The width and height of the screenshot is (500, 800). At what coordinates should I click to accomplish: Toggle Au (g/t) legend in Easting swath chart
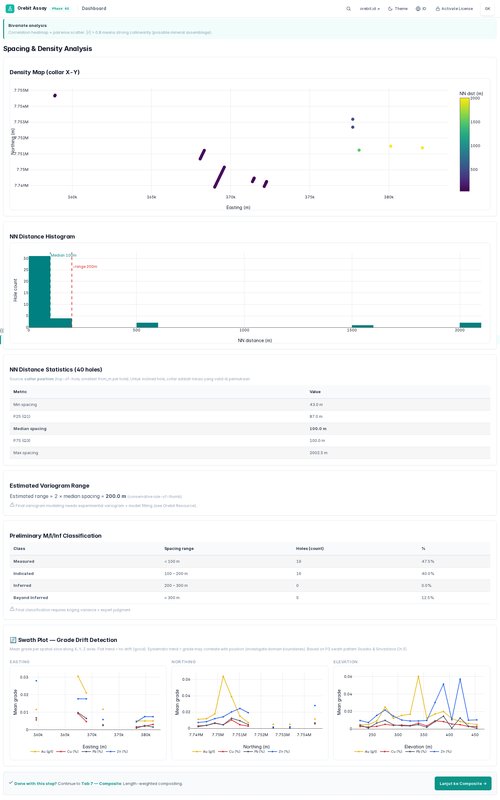(x=40, y=752)
